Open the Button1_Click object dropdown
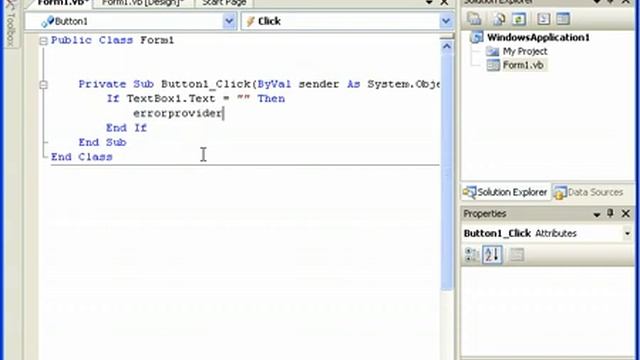The height and width of the screenshot is (360, 640). point(627,233)
